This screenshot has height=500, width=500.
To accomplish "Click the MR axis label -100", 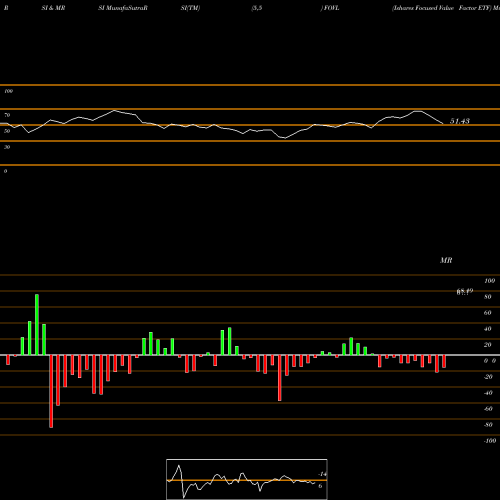I will 490,441.
